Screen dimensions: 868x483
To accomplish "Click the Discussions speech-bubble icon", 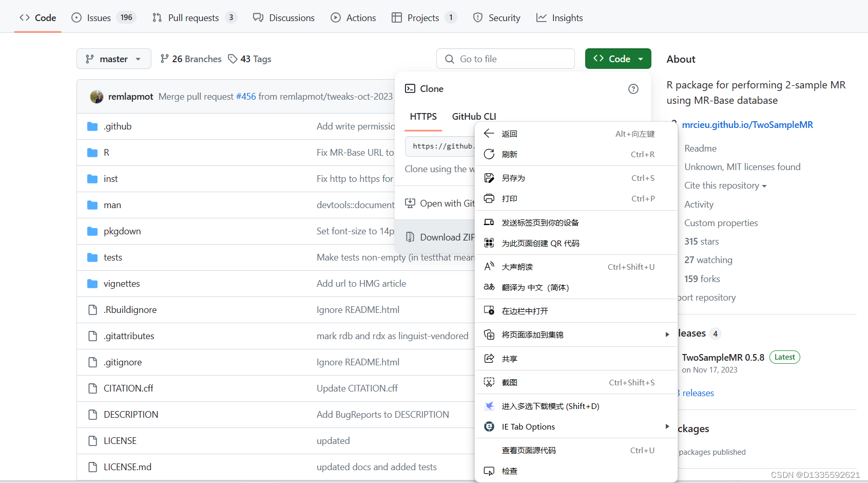I will 258,17.
